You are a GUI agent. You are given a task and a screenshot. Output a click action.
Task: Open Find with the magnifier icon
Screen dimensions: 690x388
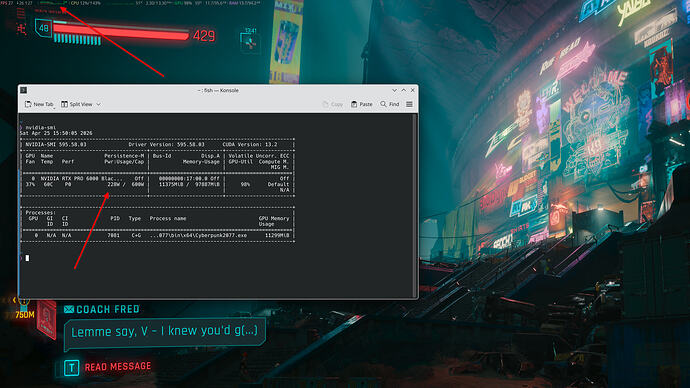click(383, 104)
